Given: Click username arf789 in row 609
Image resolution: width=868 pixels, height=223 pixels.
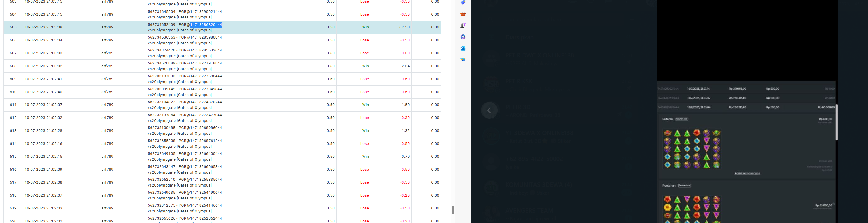Looking at the screenshot, I should 107,79.
